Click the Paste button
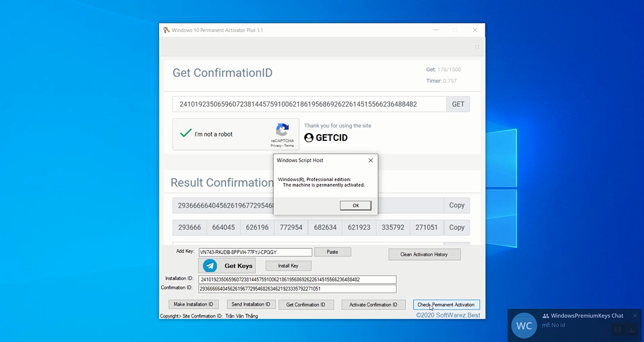 (x=332, y=252)
